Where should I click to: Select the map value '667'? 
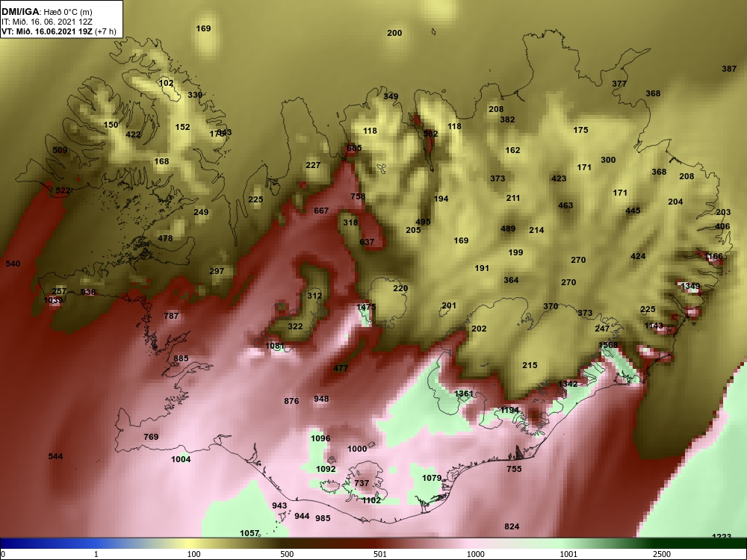pyautogui.click(x=321, y=211)
